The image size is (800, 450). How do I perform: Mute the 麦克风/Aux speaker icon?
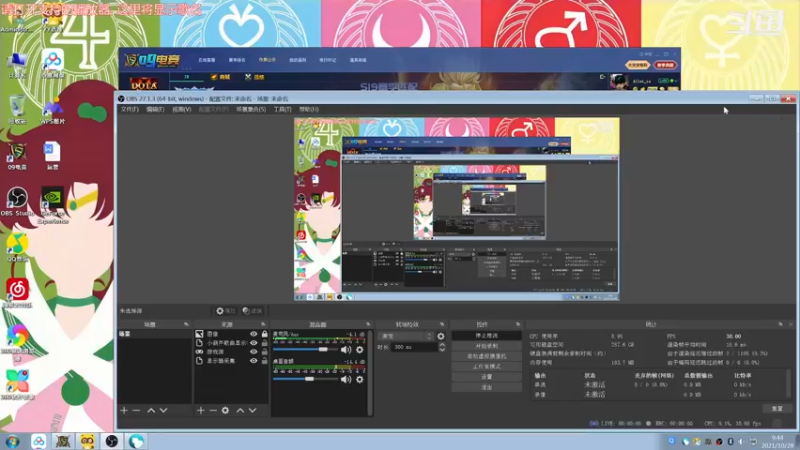(346, 349)
